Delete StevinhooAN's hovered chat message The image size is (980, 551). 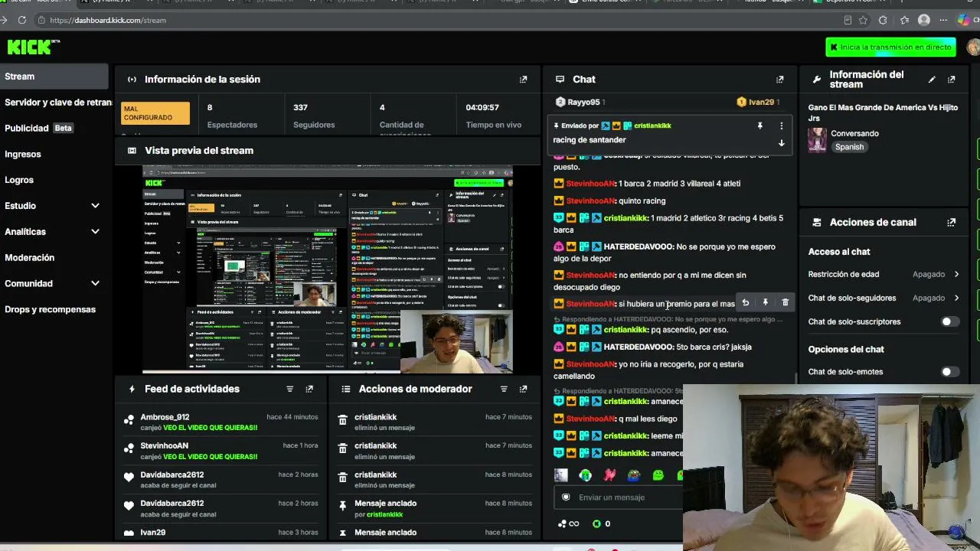click(x=785, y=303)
